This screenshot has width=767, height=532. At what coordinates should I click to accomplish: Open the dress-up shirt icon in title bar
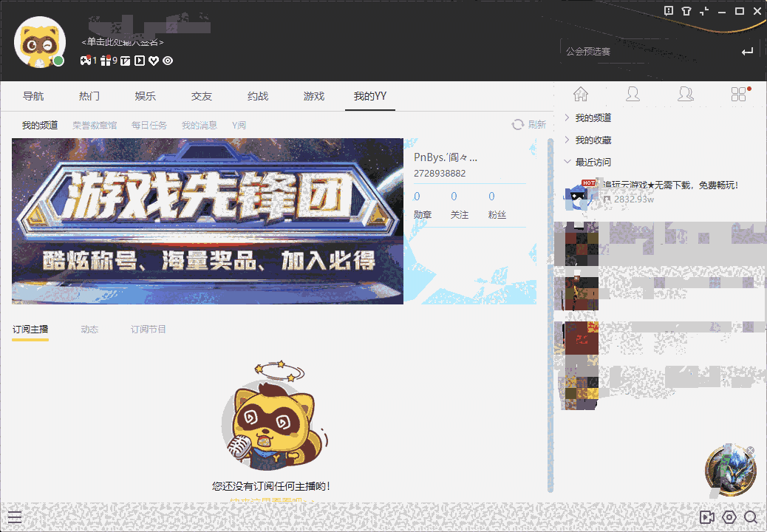click(686, 11)
